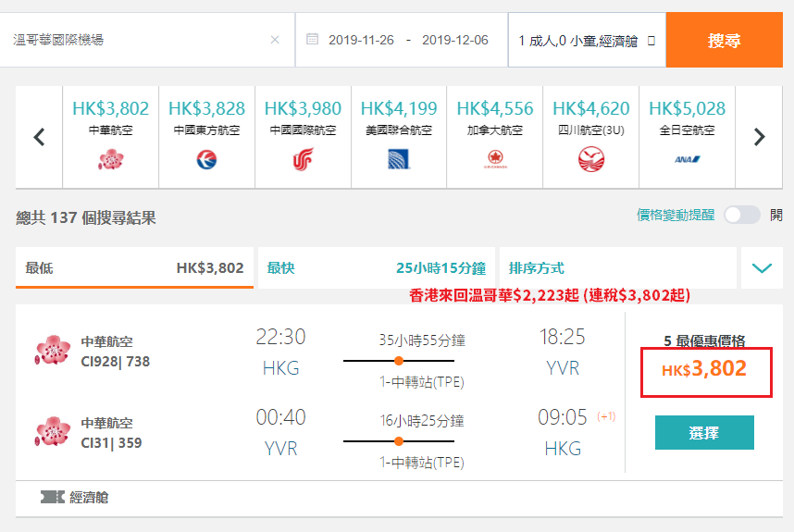This screenshot has height=532, width=794.
Task: Click China Airlines logo for flight CI928
Action: click(53, 351)
